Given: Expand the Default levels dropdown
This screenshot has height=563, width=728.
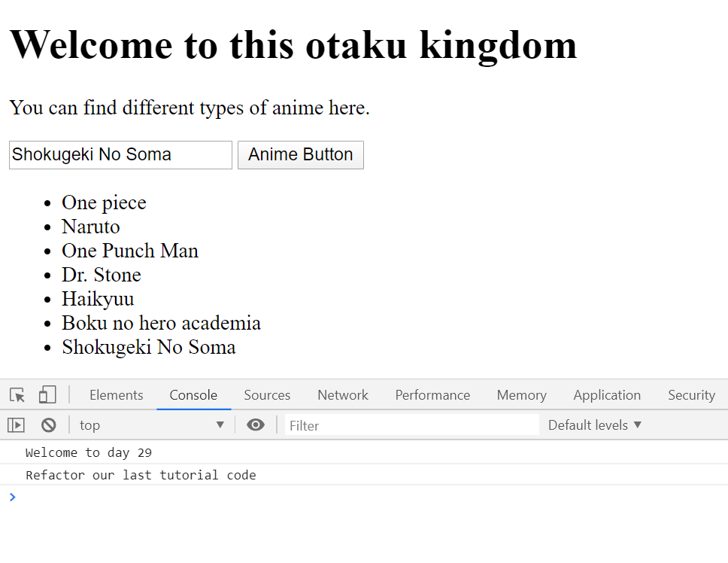Looking at the screenshot, I should (x=595, y=425).
